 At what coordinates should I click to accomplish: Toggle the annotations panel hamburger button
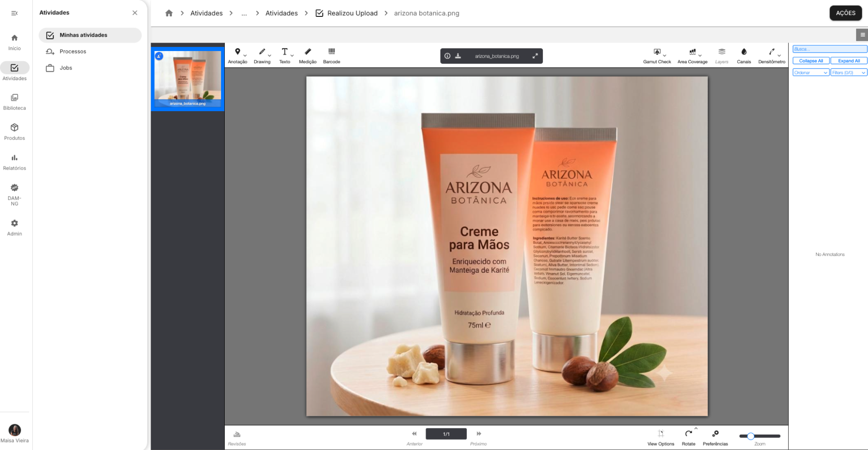[862, 35]
